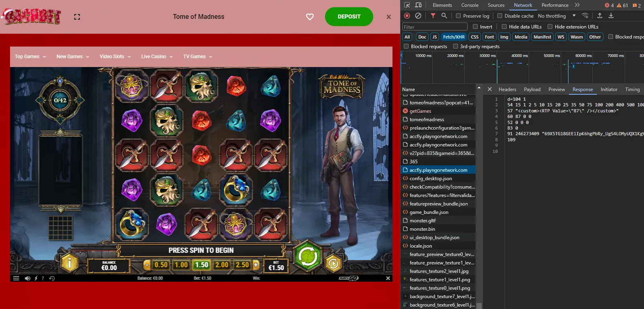Expand New Games dropdown
Viewport: 644px width, 309px height.
73,57
